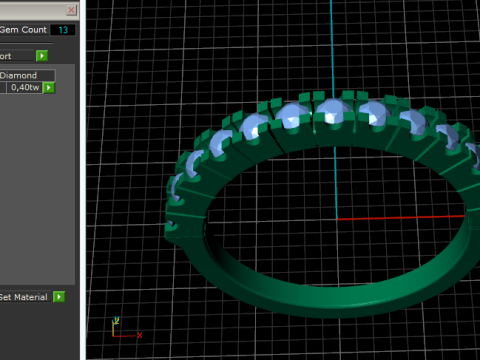Click the green arrow next to Set Material

pyautogui.click(x=59, y=297)
